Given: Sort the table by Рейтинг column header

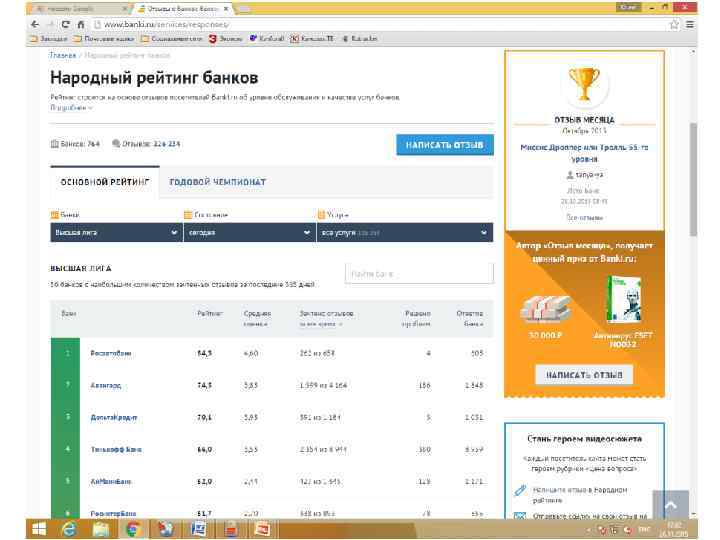Looking at the screenshot, I should point(210,314).
